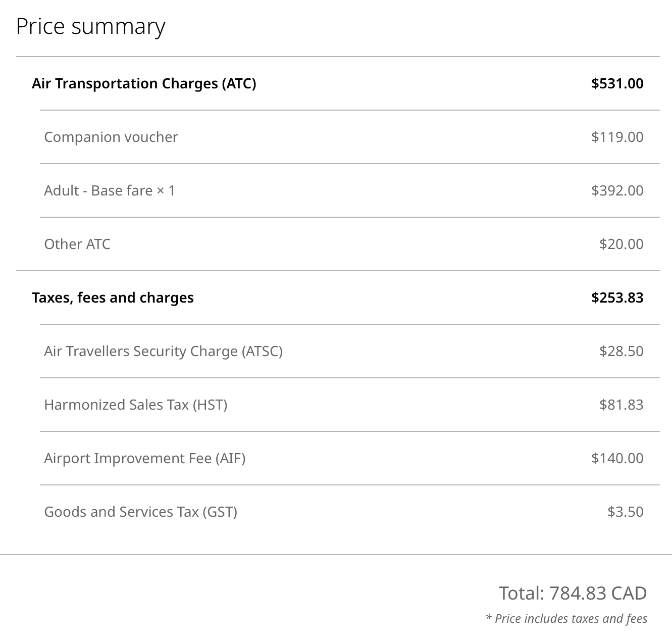Select the Other ATC line item
The width and height of the screenshot is (672, 642).
point(77,244)
